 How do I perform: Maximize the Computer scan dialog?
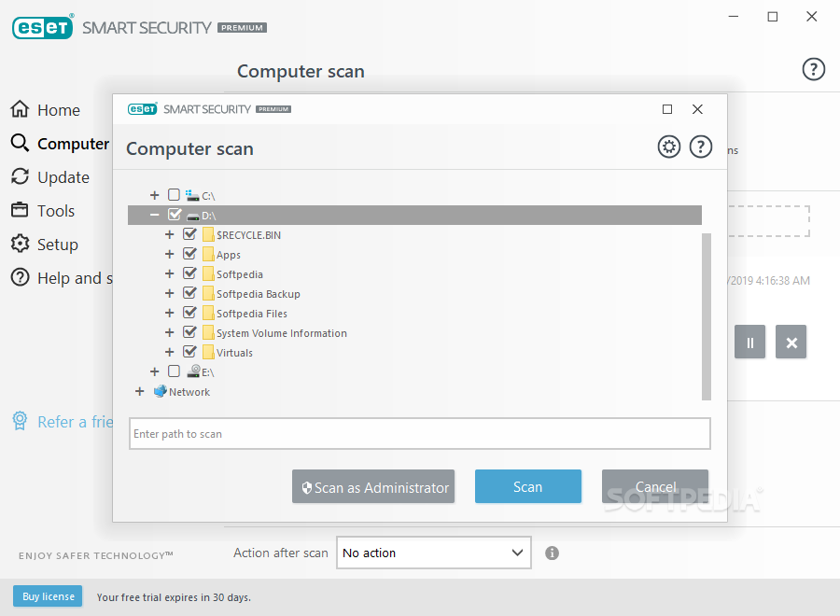[667, 109]
